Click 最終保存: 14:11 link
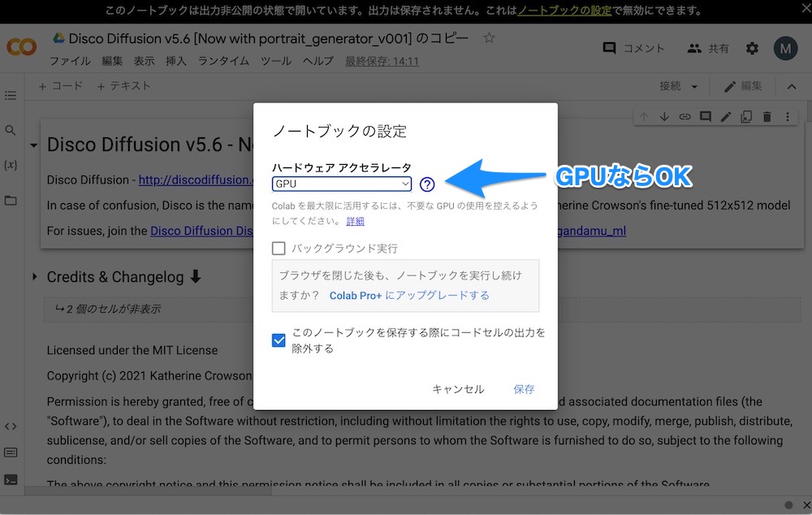 [x=382, y=61]
